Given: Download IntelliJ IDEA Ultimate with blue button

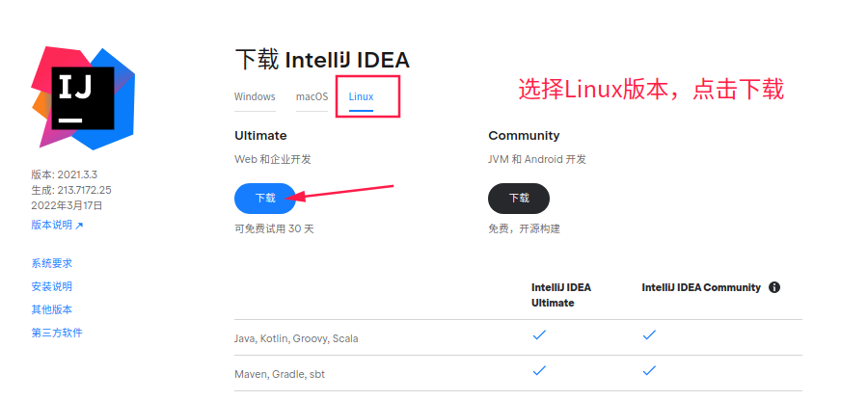Looking at the screenshot, I should tap(265, 198).
